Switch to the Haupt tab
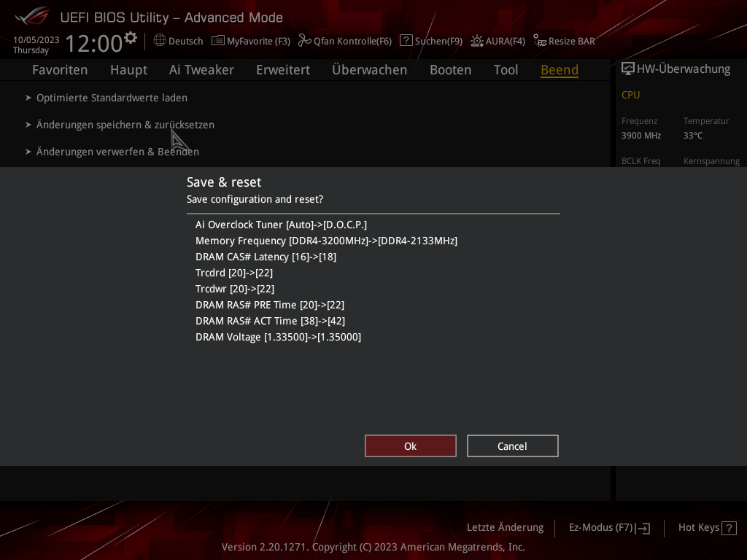Screen dimensions: 747x560 tap(128, 70)
